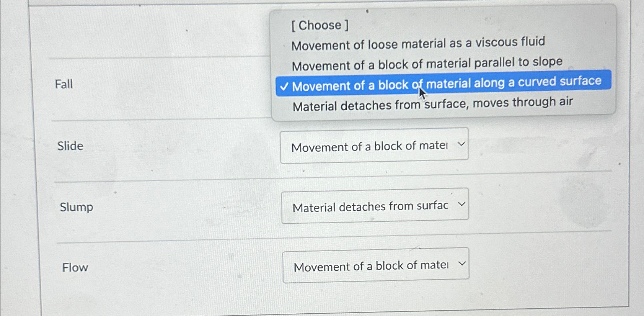Choose 'Movement of a block of material parallel to slope'
644x316 pixels.
point(427,63)
